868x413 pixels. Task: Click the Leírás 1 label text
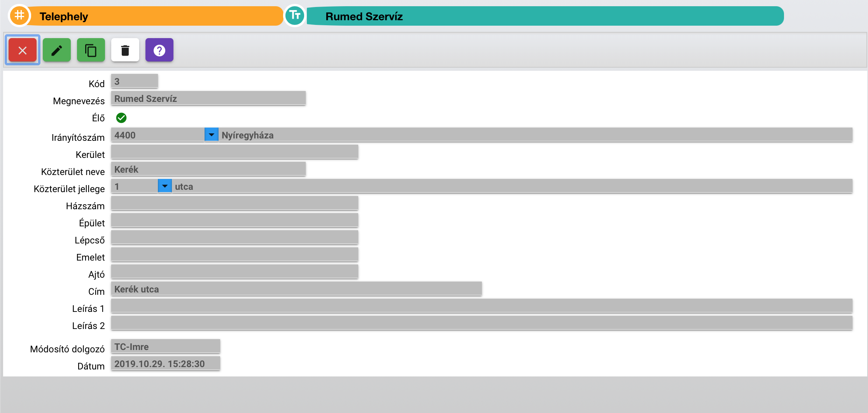pyautogui.click(x=88, y=309)
